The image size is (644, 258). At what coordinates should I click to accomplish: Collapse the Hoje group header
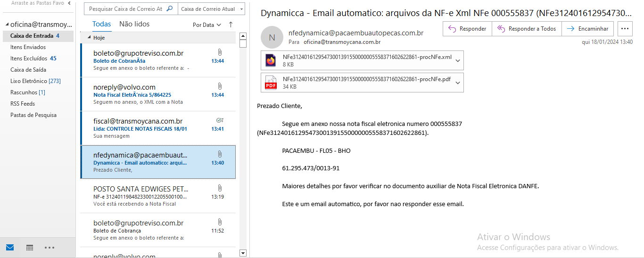89,37
